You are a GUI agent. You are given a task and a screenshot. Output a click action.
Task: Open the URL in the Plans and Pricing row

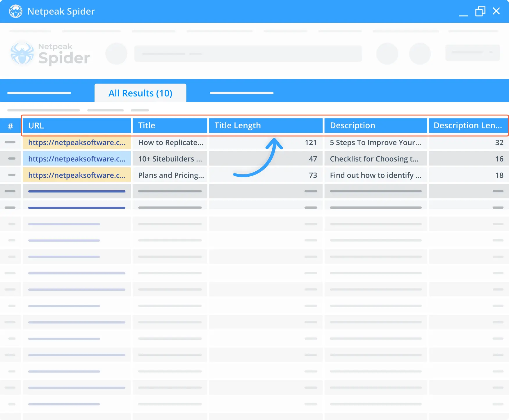[x=77, y=175]
